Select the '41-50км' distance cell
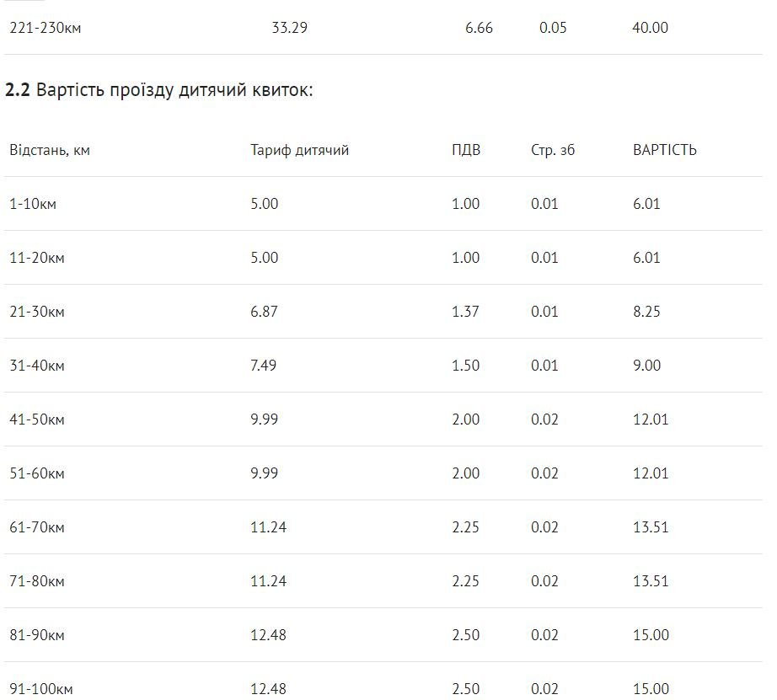The width and height of the screenshot is (777, 700). pyautogui.click(x=37, y=419)
